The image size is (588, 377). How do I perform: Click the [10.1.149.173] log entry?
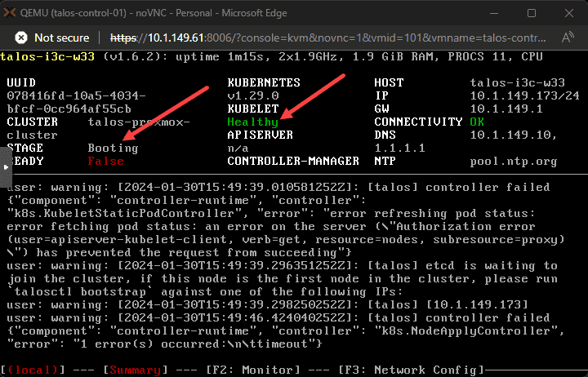coord(477,304)
